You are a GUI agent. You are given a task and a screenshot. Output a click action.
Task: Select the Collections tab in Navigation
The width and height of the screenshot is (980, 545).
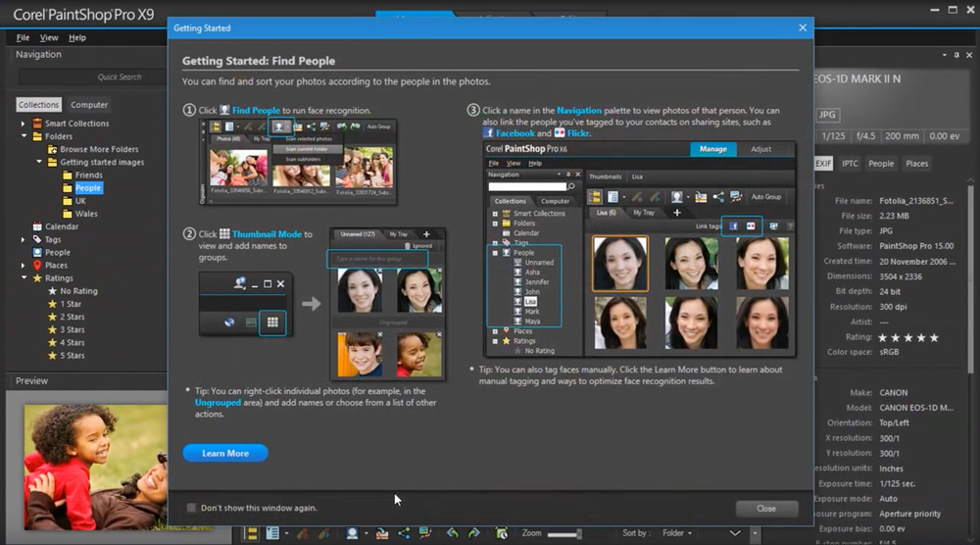coord(39,104)
